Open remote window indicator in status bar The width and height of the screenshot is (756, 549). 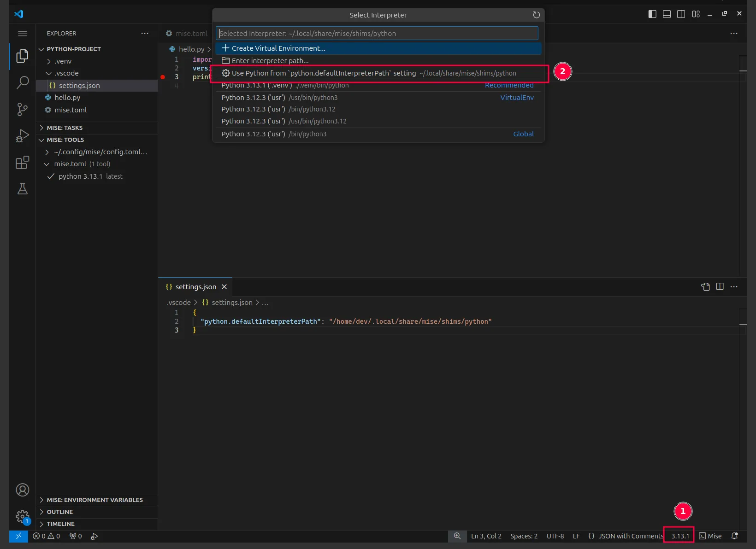click(18, 536)
